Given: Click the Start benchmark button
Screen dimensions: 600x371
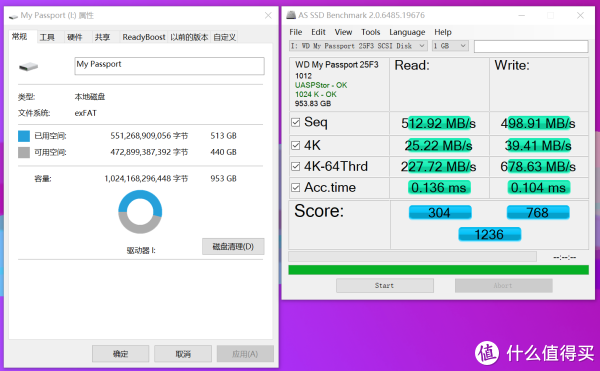Looking at the screenshot, I should [x=385, y=285].
